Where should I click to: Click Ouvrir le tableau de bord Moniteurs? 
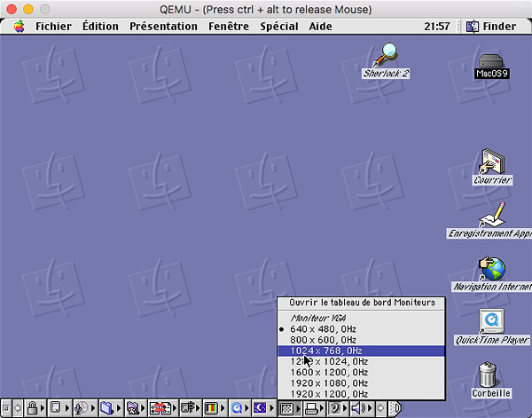(361, 303)
